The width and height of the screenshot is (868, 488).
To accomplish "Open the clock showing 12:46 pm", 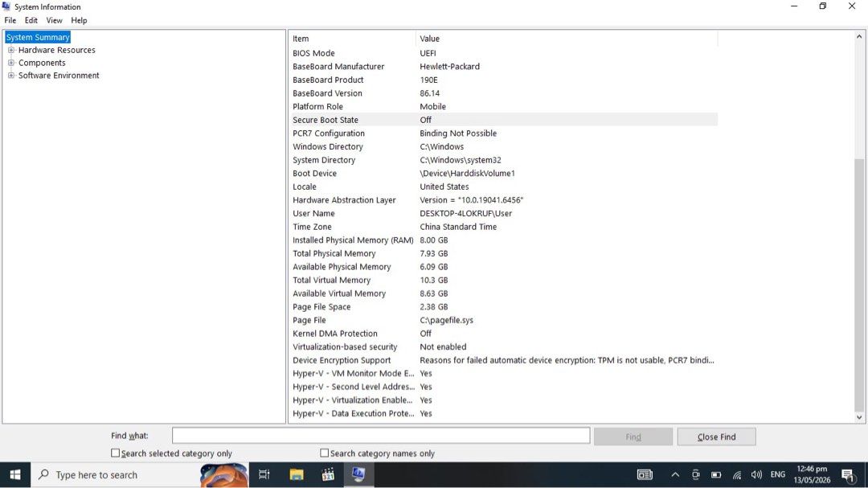I will pyautogui.click(x=812, y=474).
